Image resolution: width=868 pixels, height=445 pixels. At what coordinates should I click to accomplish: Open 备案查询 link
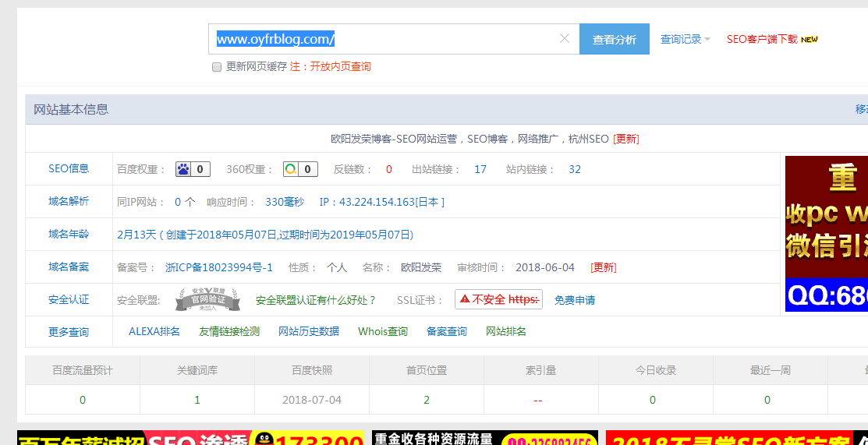(x=447, y=331)
